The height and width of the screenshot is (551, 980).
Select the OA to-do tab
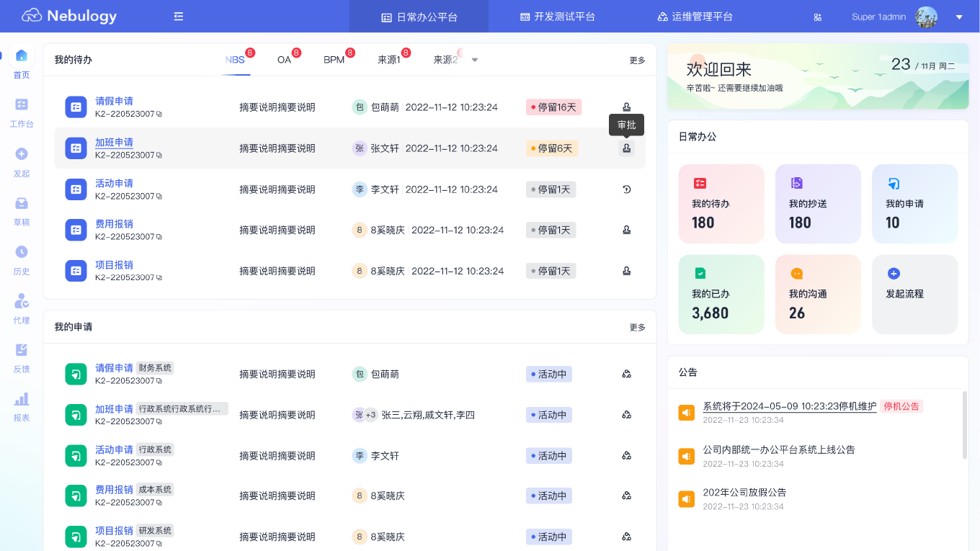(x=285, y=60)
